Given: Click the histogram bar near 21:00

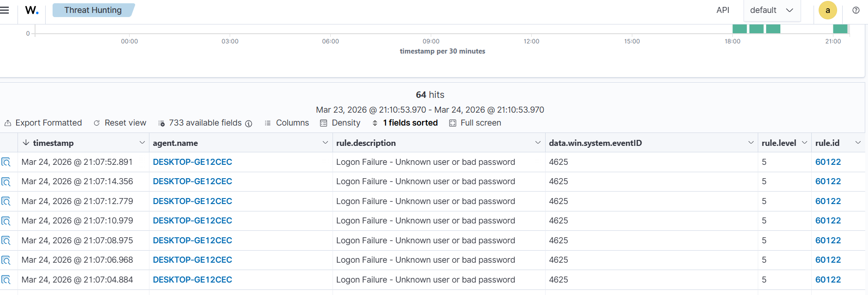Looking at the screenshot, I should click(840, 29).
